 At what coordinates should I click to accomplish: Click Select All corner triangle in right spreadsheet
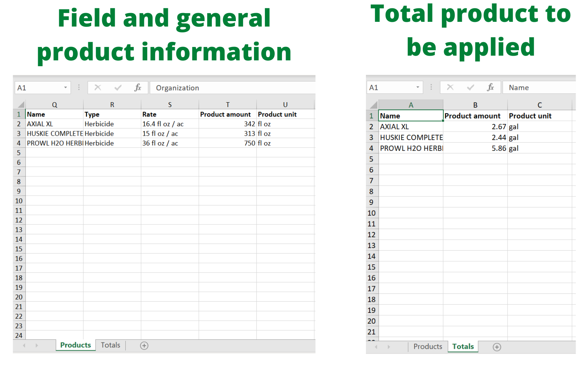click(x=374, y=105)
